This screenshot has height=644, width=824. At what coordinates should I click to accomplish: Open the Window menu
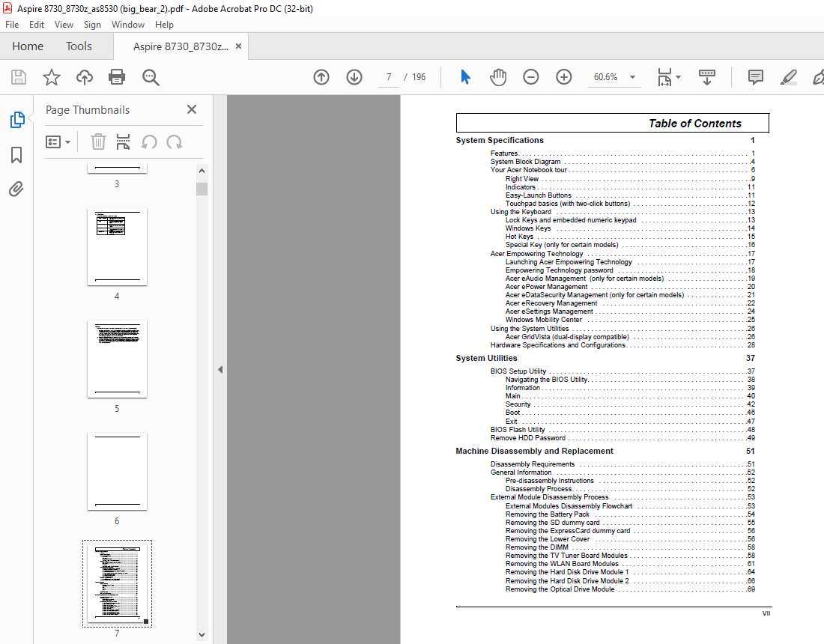[x=127, y=25]
